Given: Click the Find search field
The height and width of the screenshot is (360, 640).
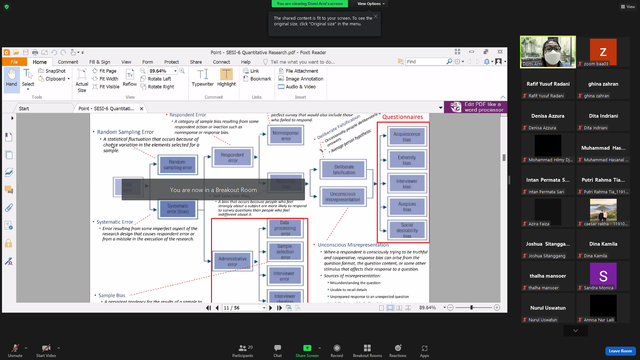Looking at the screenshot, I should 425,62.
